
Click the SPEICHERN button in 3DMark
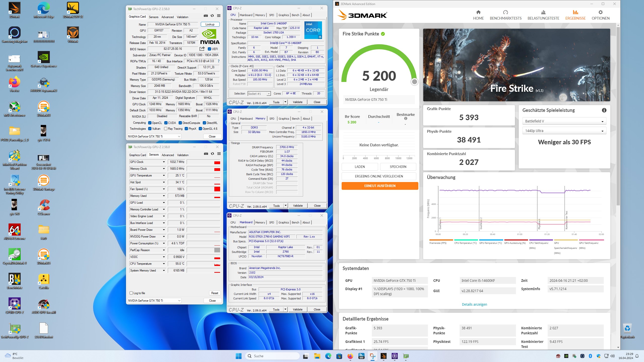[x=398, y=167]
